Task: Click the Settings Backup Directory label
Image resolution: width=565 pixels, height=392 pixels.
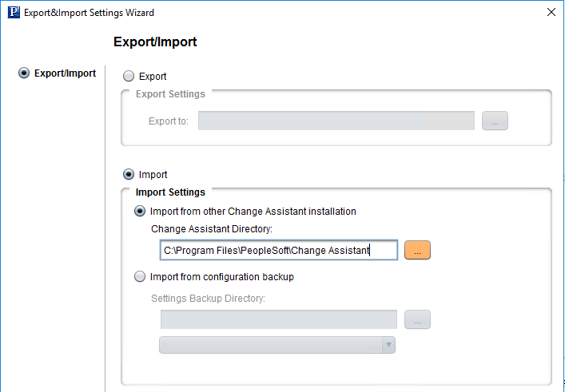Action: 209,299
